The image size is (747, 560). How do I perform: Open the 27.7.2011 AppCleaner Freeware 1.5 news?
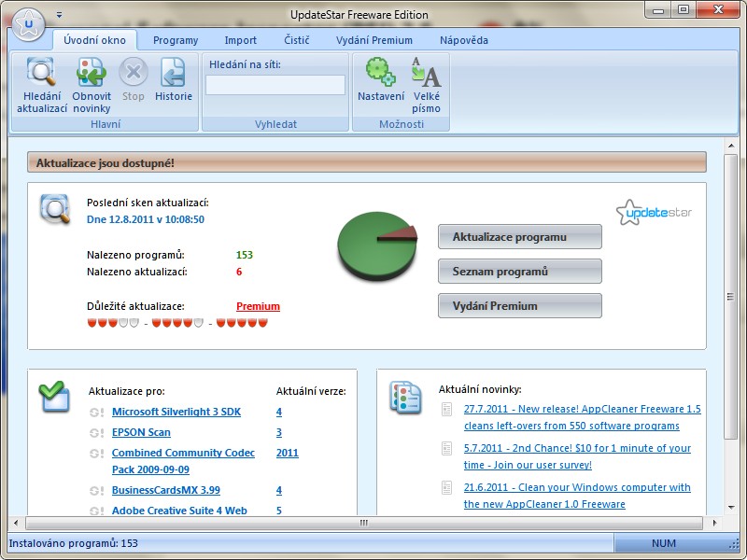coord(582,417)
